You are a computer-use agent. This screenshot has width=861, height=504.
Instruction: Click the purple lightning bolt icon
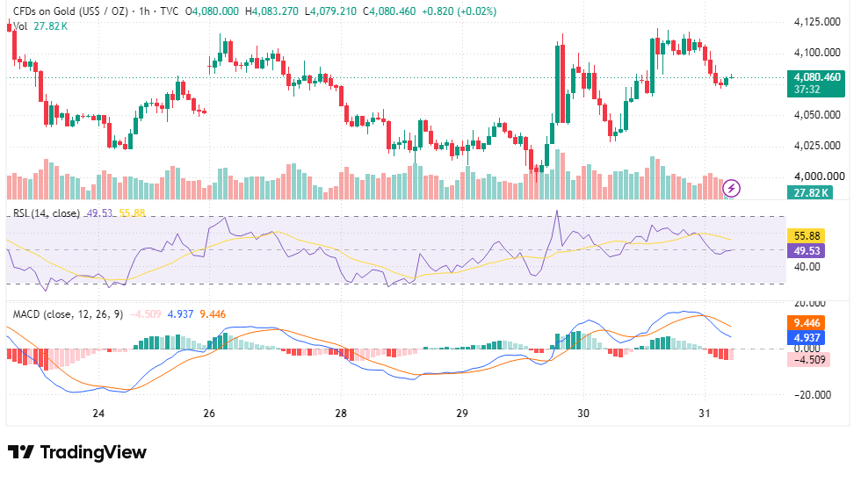coord(731,188)
